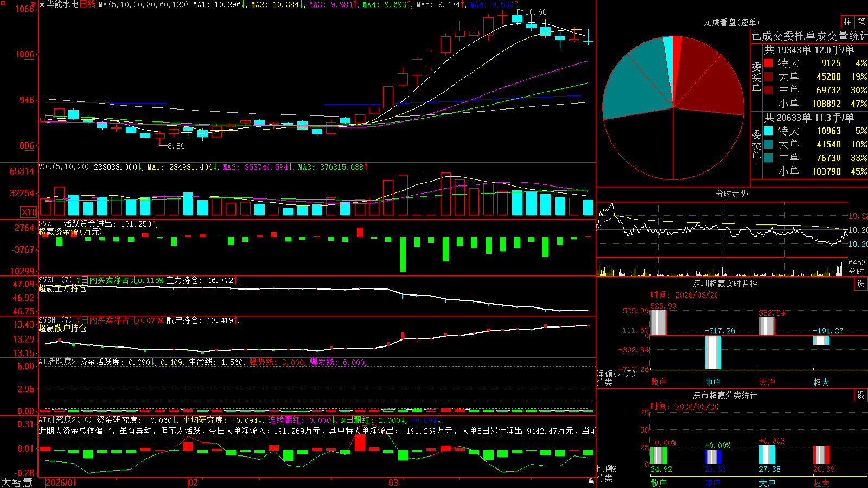Image resolution: width=868 pixels, height=488 pixels.
Task: Click the 已成交委托单成交量统计 header
Action: [809, 36]
